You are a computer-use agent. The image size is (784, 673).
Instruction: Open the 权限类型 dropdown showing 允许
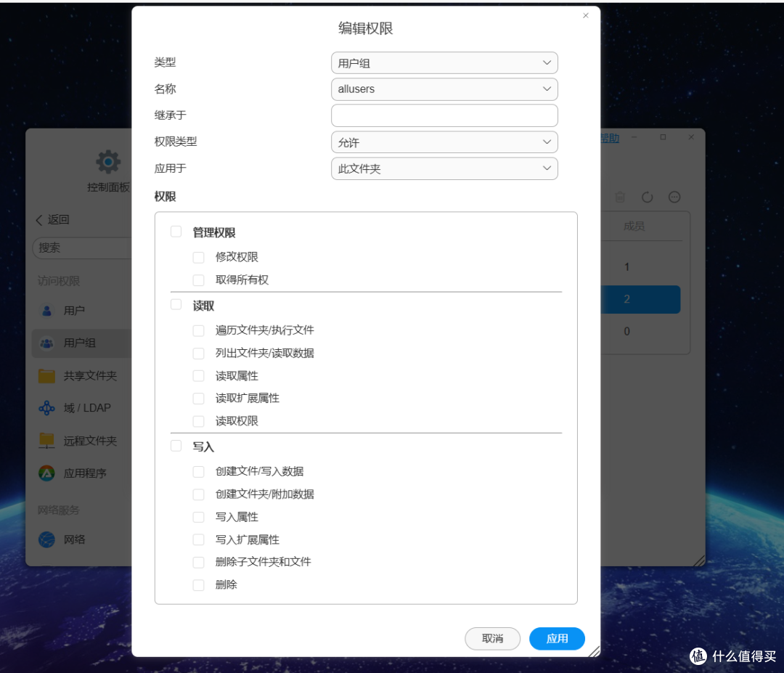(x=444, y=142)
